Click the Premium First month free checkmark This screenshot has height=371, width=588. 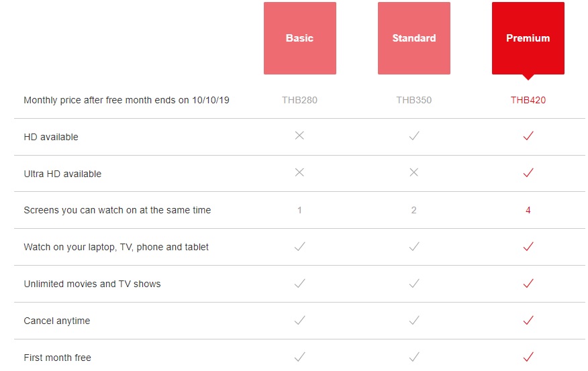coord(528,357)
